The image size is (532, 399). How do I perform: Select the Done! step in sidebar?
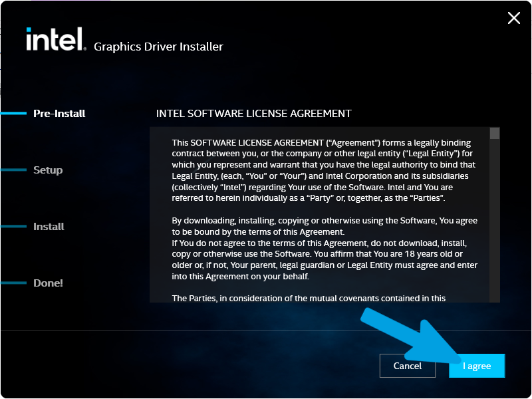tap(48, 283)
